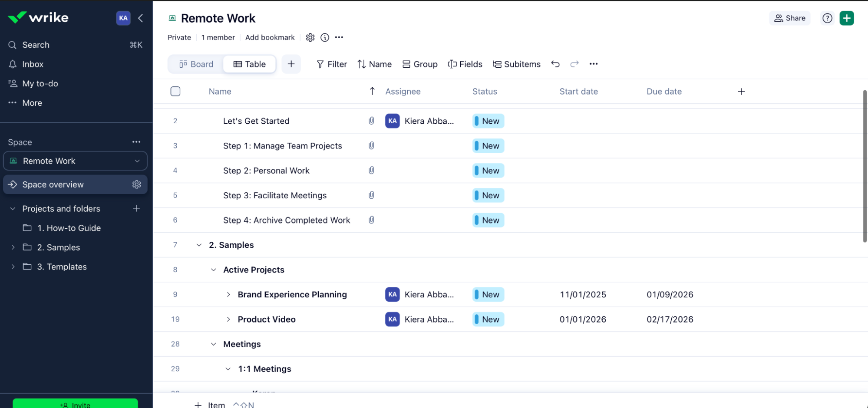Click undo in the toolbar
This screenshot has height=408, width=868.
555,64
